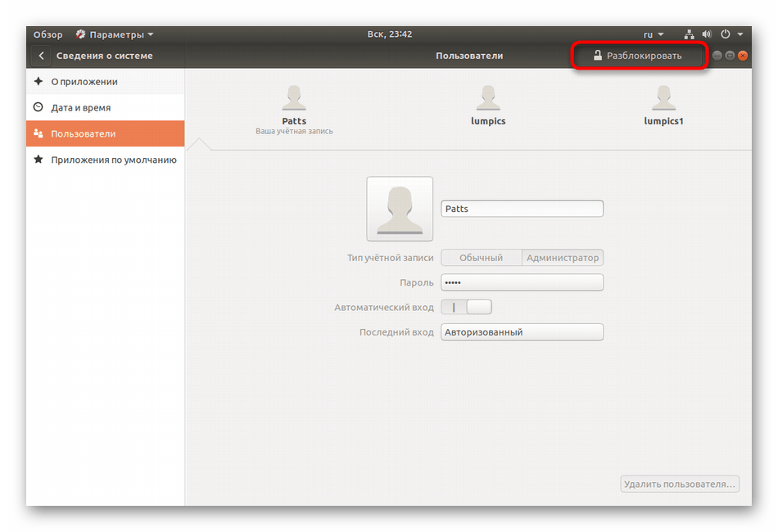Open Приложения по умолчанию section
778x532 pixels.
[x=114, y=160]
